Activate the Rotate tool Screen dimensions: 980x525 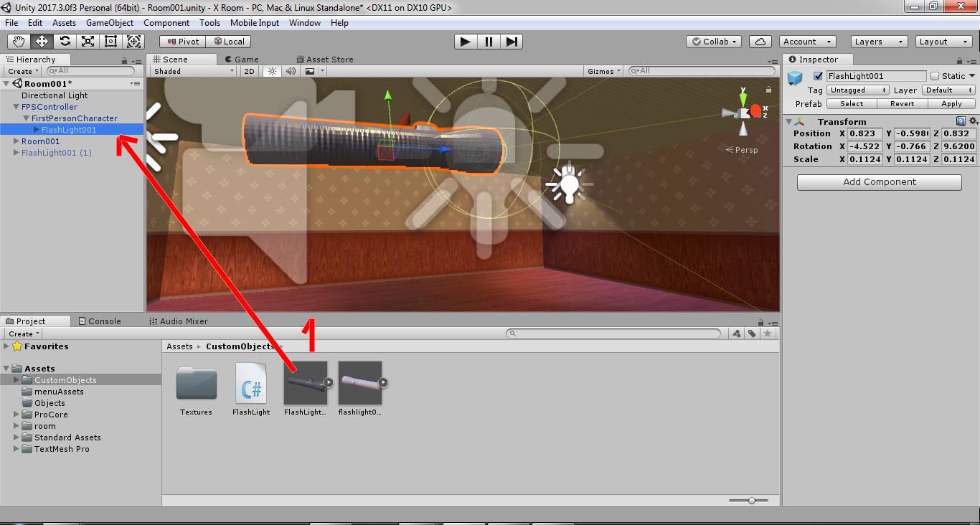(x=65, y=41)
